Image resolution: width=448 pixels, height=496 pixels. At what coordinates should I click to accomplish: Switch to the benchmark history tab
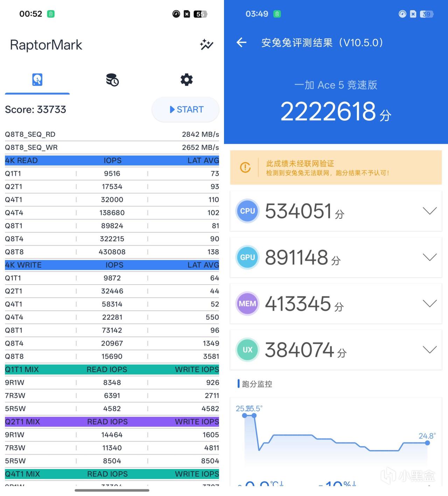tap(112, 80)
